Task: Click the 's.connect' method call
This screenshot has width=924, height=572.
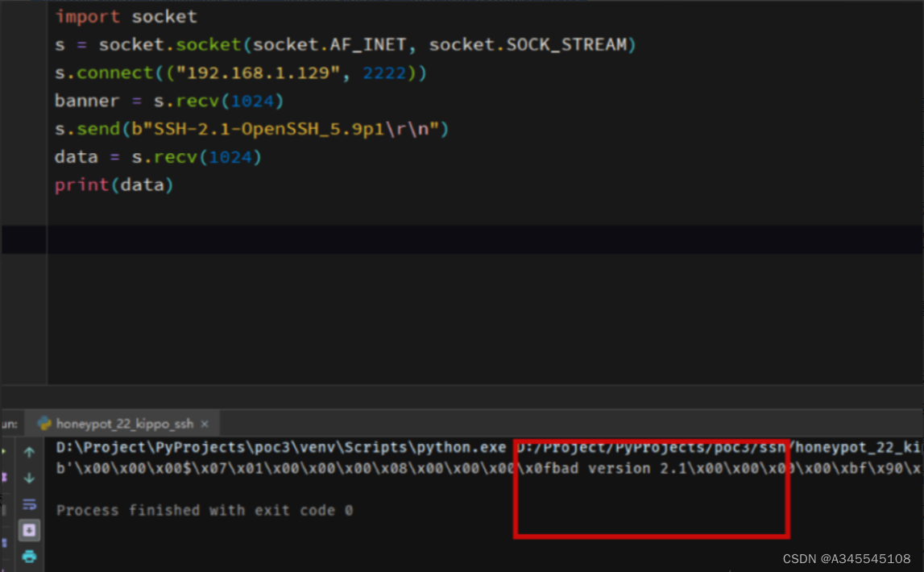Action: [x=104, y=73]
